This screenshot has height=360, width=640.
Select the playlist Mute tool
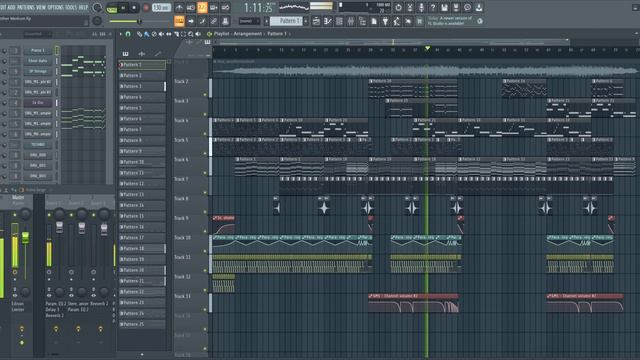(161, 34)
